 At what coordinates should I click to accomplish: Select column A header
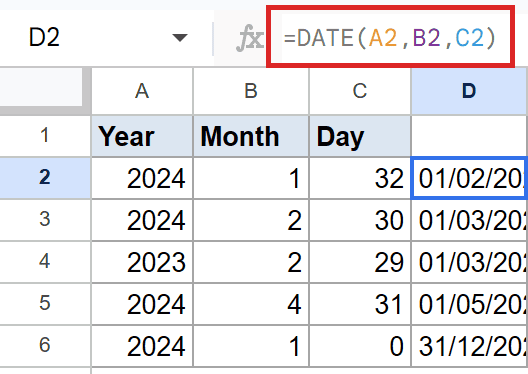(x=142, y=91)
